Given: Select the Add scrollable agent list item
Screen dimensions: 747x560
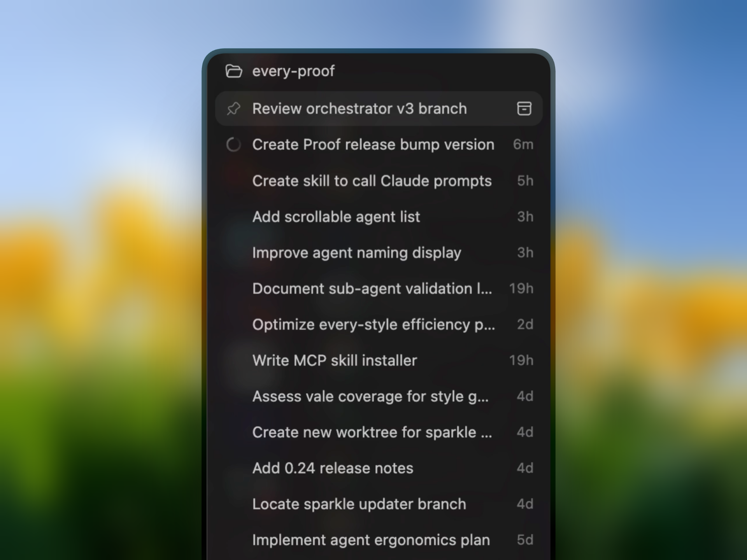Looking at the screenshot, I should (x=336, y=217).
